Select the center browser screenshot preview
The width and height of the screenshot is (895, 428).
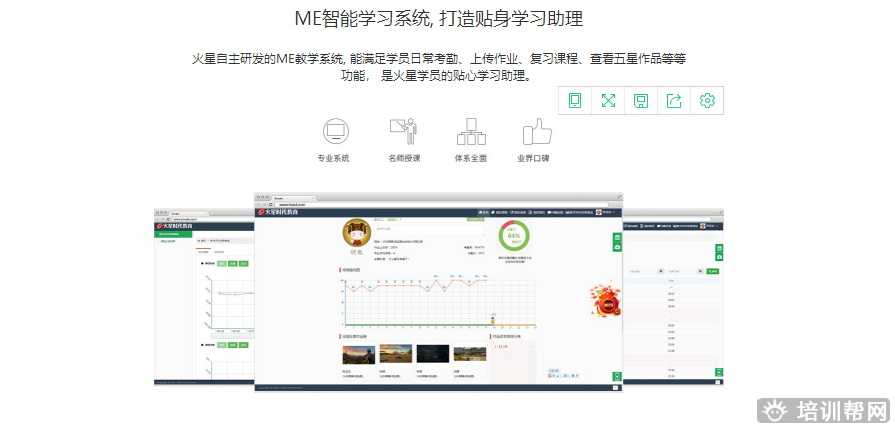[x=439, y=290]
